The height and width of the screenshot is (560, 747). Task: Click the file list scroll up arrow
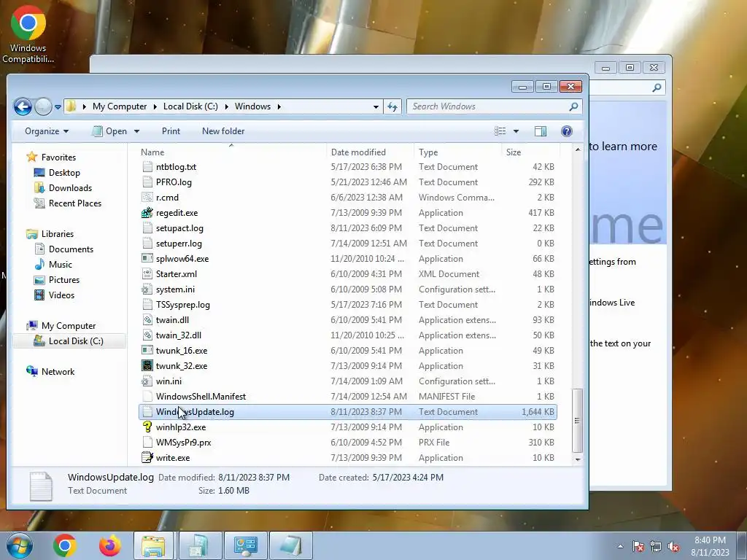578,149
